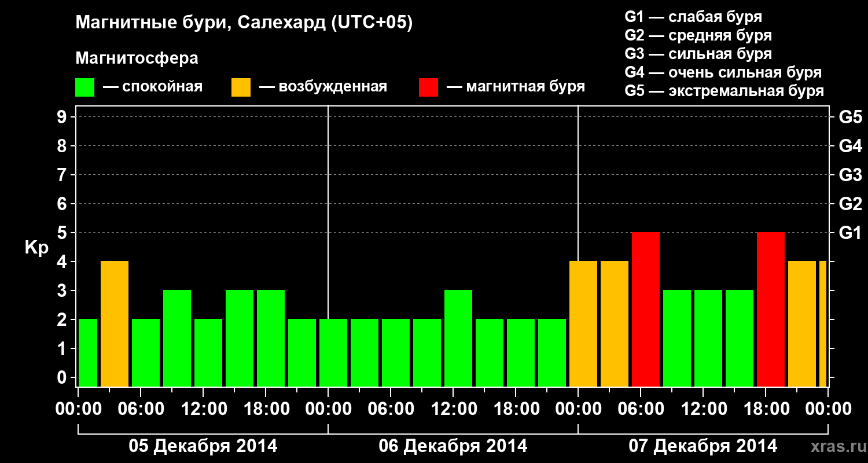Screen dimensions: 868x463
Task: Click the "G1 — слабая буря" legend line
Action: point(693,17)
